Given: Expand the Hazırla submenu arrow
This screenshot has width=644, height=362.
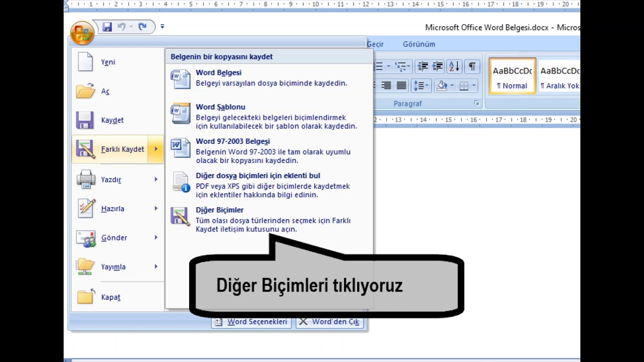Looking at the screenshot, I should [x=156, y=209].
